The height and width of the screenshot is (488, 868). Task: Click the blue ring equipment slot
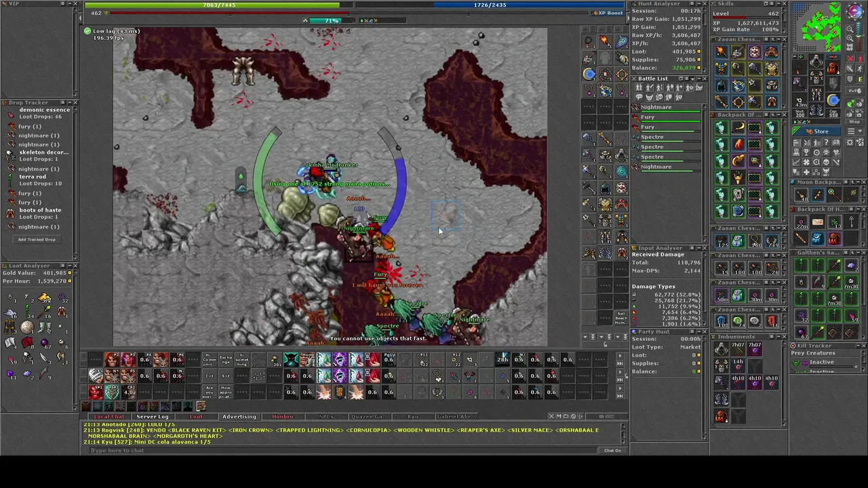tap(833, 100)
